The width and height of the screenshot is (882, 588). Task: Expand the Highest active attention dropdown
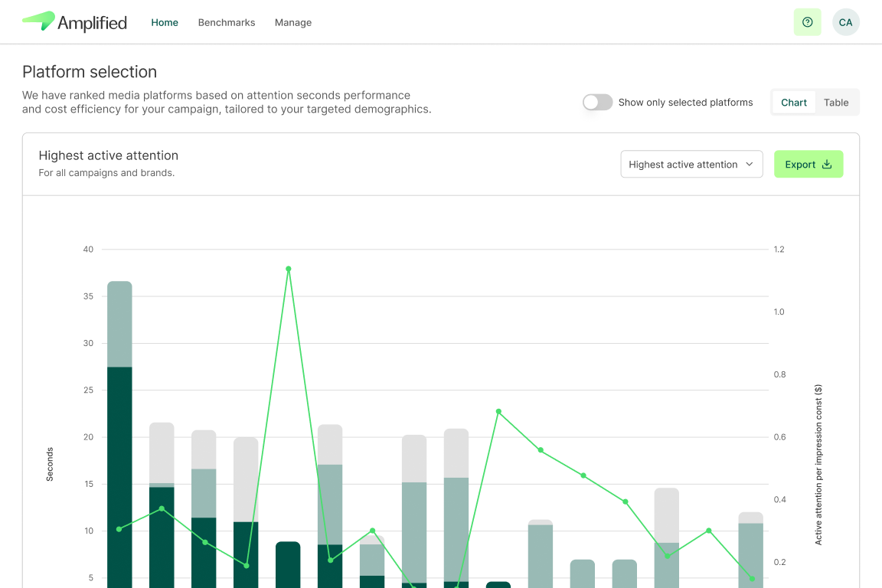[691, 165]
